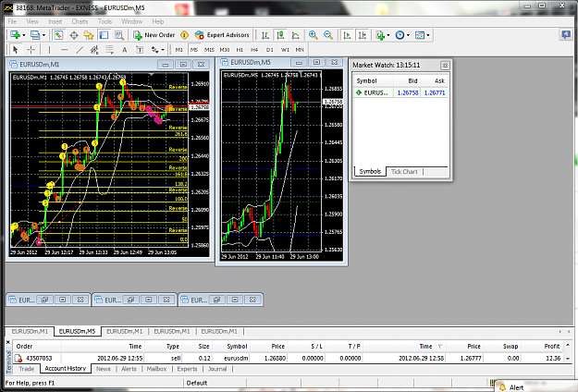Toggle chart Auto Scroll icon

point(347,35)
